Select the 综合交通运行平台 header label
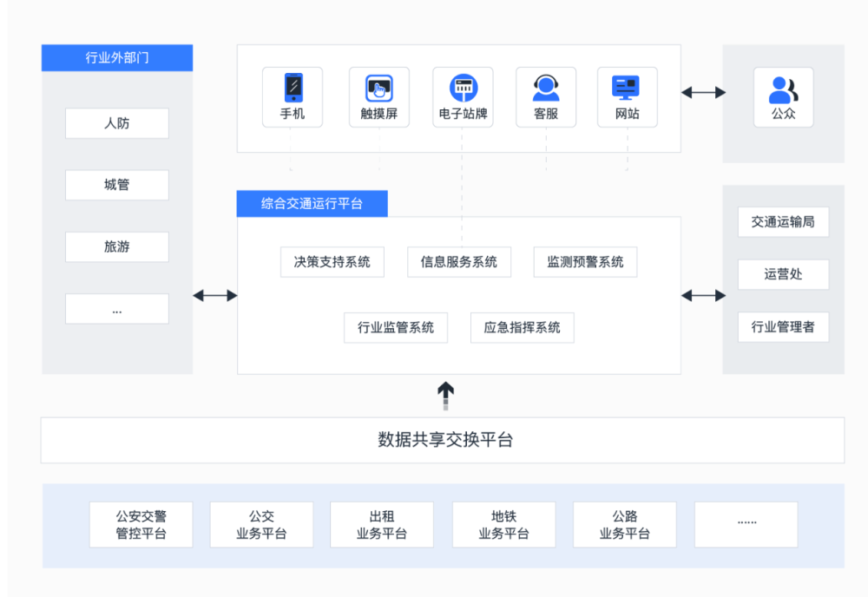868x597 pixels. 312,204
